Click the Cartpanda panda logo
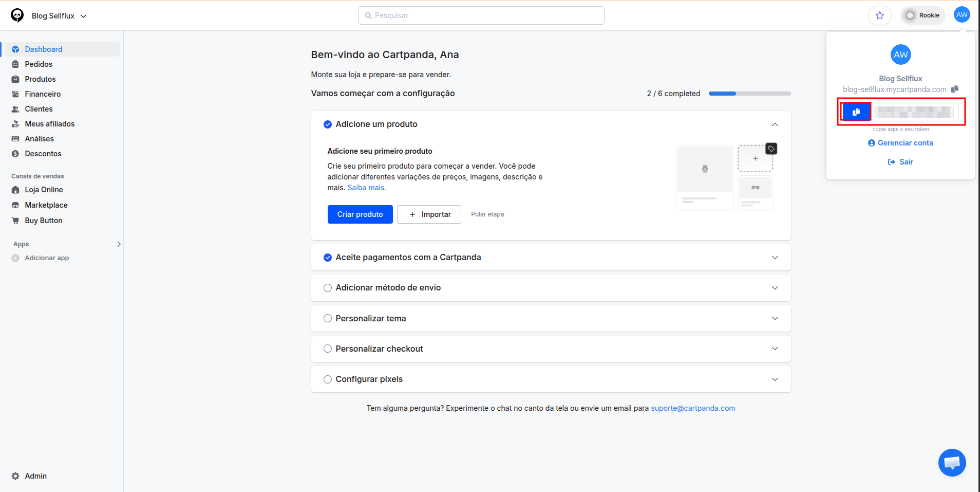 17,15
